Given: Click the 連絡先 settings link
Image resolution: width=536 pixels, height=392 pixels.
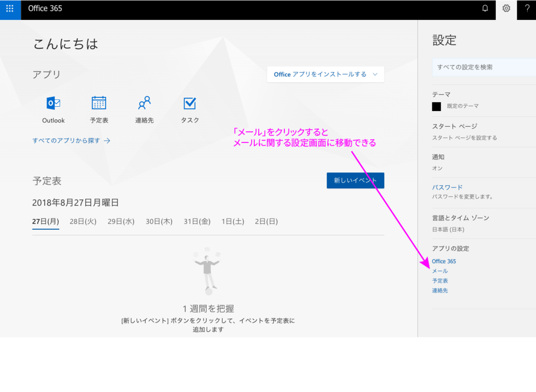Looking at the screenshot, I should click(x=440, y=290).
